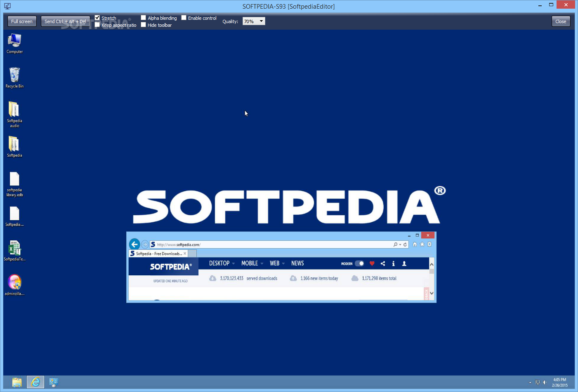Open the Computer desktop icon
This screenshot has width=578, height=392.
[14, 43]
